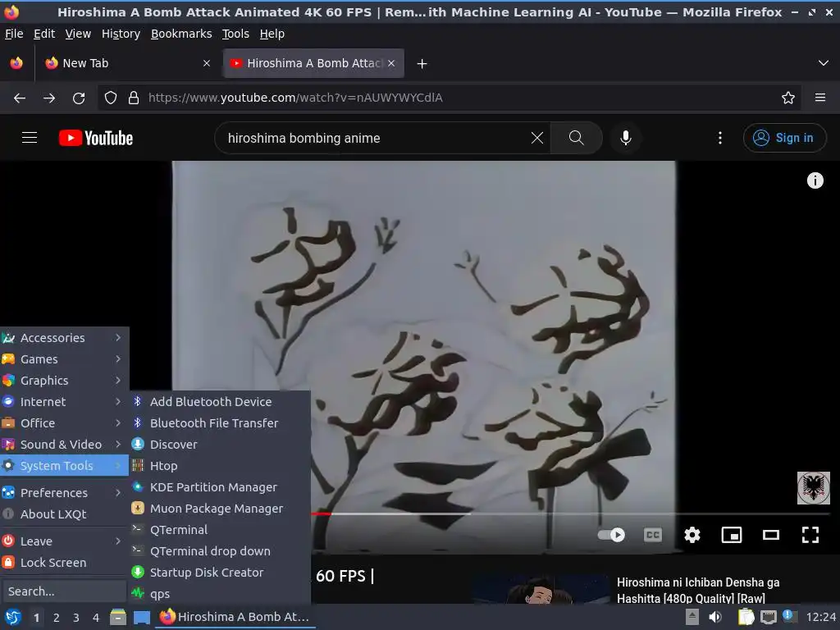The width and height of the screenshot is (840, 630).
Task: Launch Htop from System Tools
Action: click(220, 466)
